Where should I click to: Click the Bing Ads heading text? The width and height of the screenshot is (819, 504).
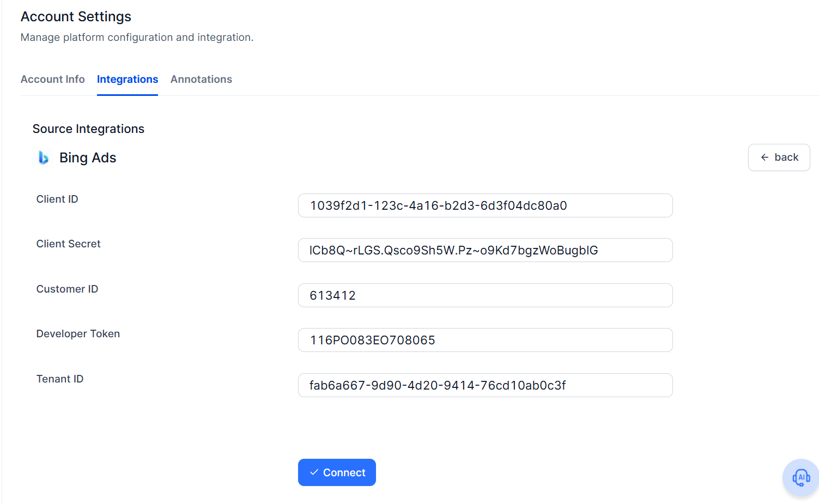pyautogui.click(x=88, y=157)
